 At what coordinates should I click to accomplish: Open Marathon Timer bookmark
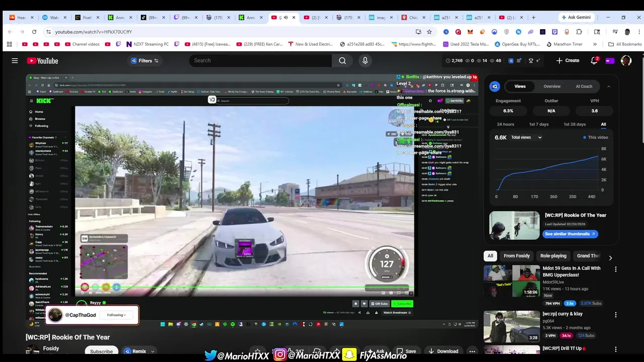[564, 44]
